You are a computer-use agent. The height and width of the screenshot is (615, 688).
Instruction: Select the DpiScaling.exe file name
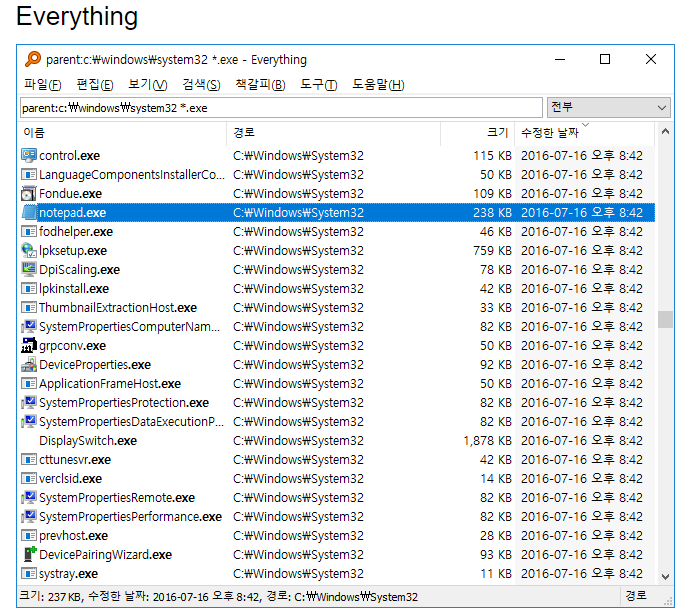pyautogui.click(x=79, y=269)
